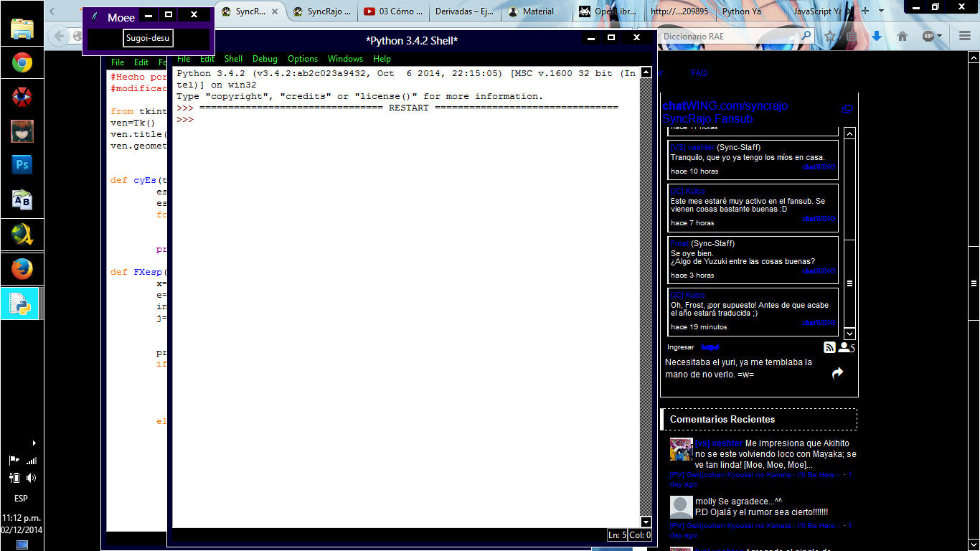Switch to the 03 Cómo YouTube tab
The image size is (980, 551).
click(393, 11)
